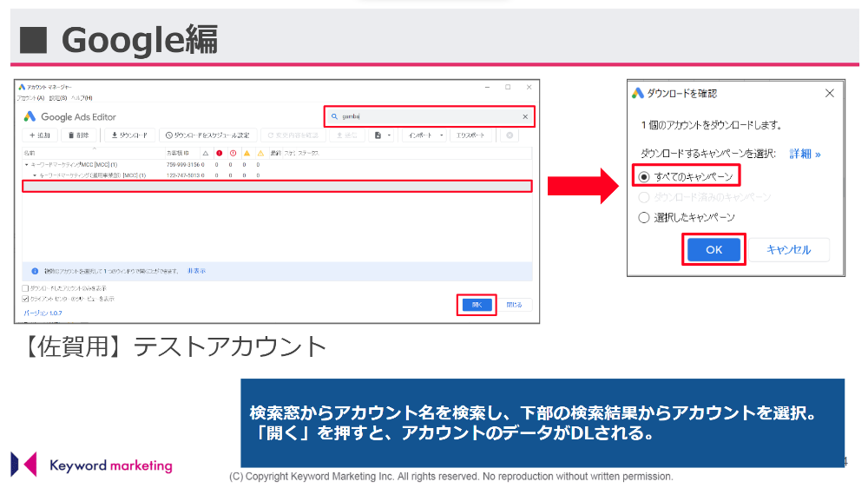Click キャンセル in the download dialog
Image resolution: width=868 pixels, height=488 pixels.
(788, 249)
